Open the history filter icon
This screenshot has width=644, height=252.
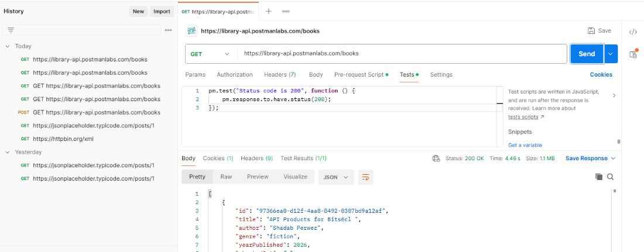click(11, 30)
